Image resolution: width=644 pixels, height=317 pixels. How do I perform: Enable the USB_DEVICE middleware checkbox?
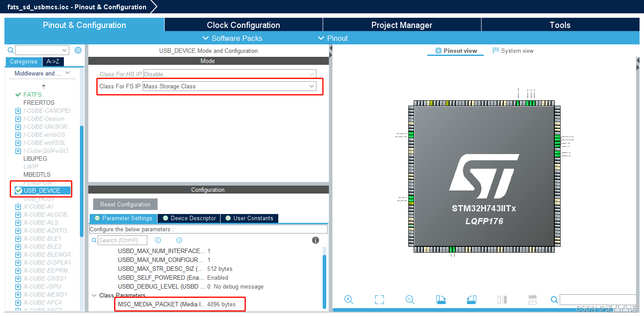pos(19,190)
